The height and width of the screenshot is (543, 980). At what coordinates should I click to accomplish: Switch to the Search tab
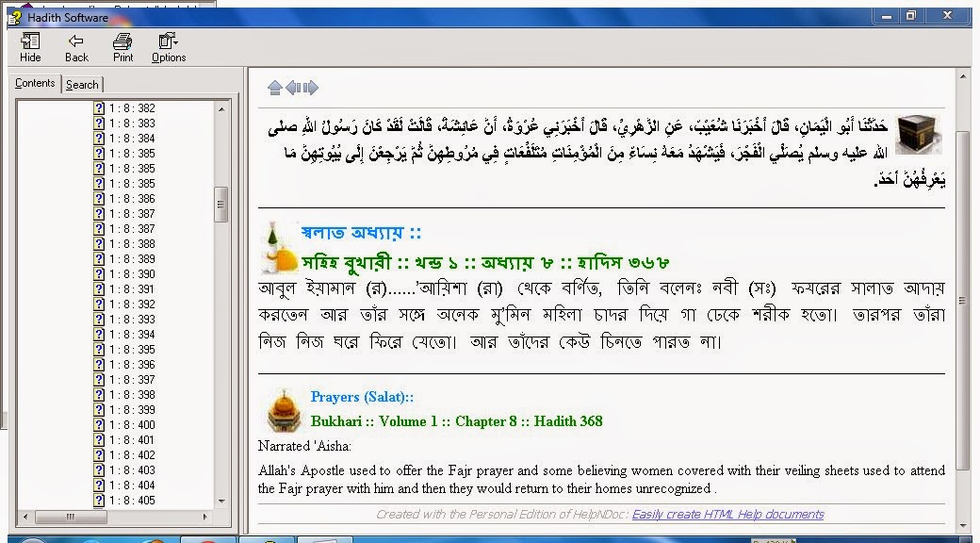(82, 84)
